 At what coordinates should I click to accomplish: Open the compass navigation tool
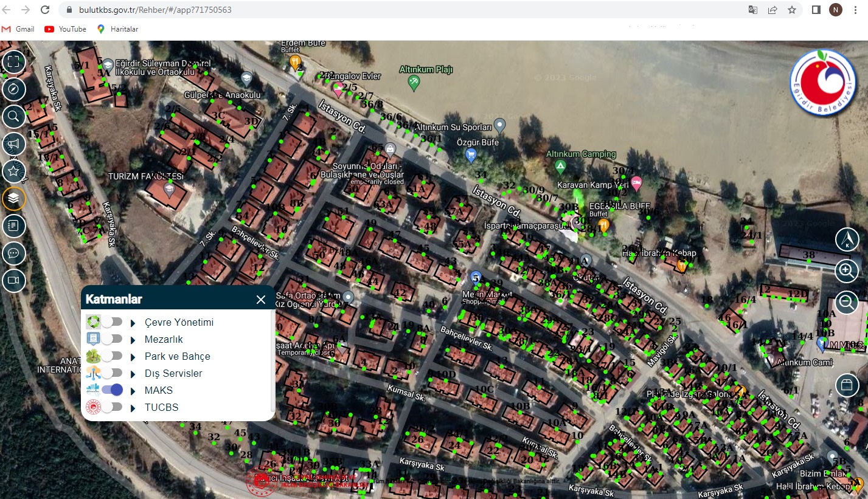(14, 89)
